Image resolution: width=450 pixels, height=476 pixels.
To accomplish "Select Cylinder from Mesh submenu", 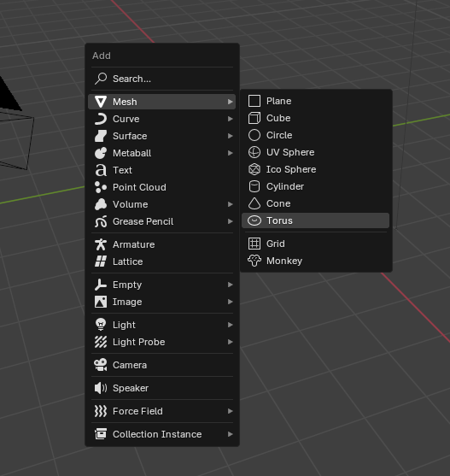I will click(315, 186).
